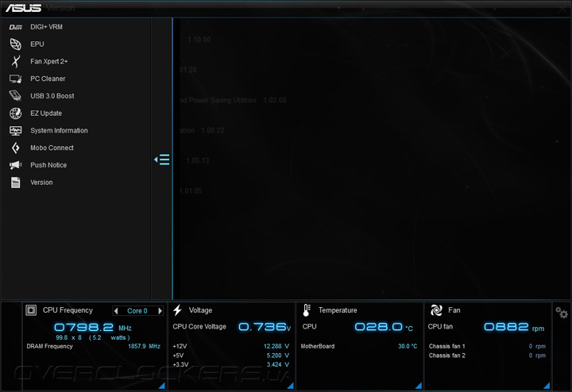Expand CPU Frequency panel corner triangle
572x392 pixels.
(x=162, y=385)
